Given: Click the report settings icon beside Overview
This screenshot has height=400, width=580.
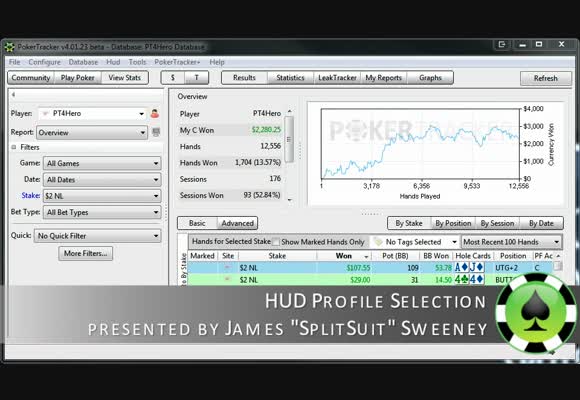Looking at the screenshot, I should pyautogui.click(x=156, y=132).
